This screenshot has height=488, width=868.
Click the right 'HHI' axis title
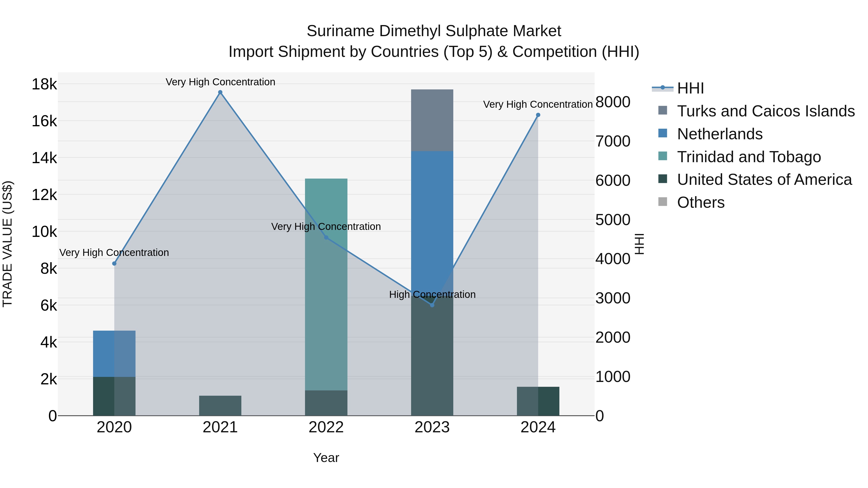tap(639, 244)
